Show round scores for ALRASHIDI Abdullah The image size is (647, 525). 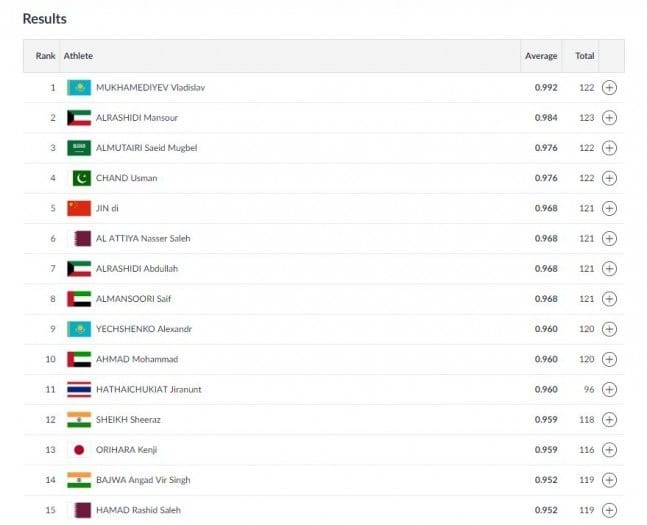pyautogui.click(x=609, y=269)
